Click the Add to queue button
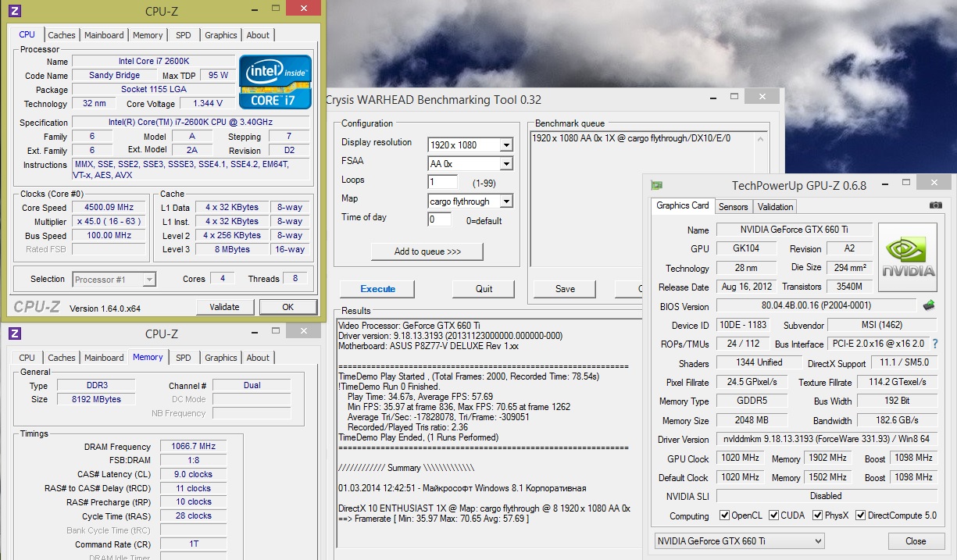The width and height of the screenshot is (957, 560). pos(427,251)
